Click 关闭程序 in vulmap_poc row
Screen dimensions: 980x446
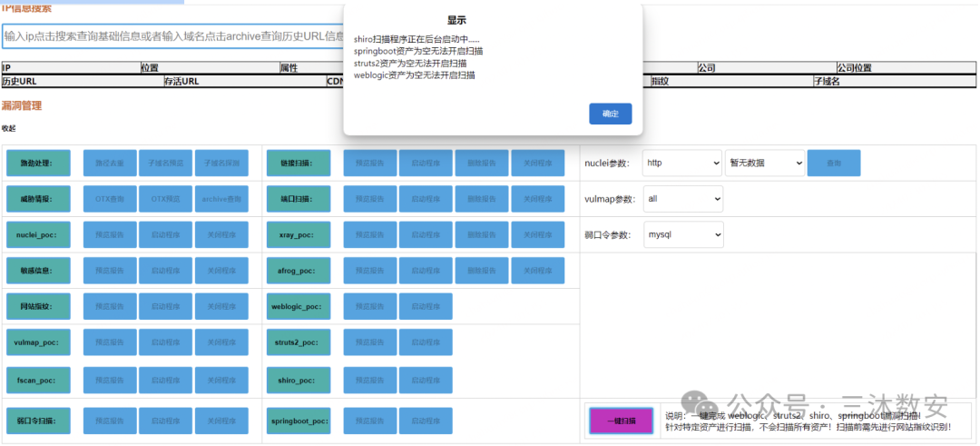[221, 342]
